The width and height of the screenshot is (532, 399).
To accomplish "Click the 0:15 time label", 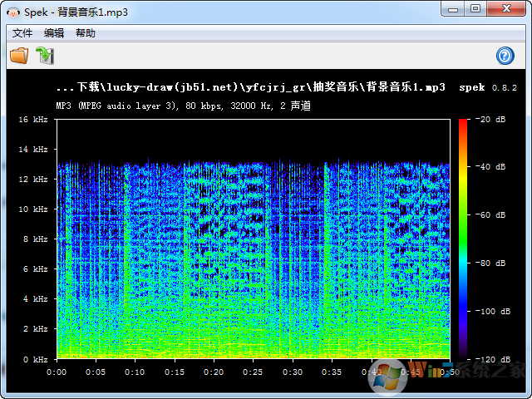I will 175,372.
